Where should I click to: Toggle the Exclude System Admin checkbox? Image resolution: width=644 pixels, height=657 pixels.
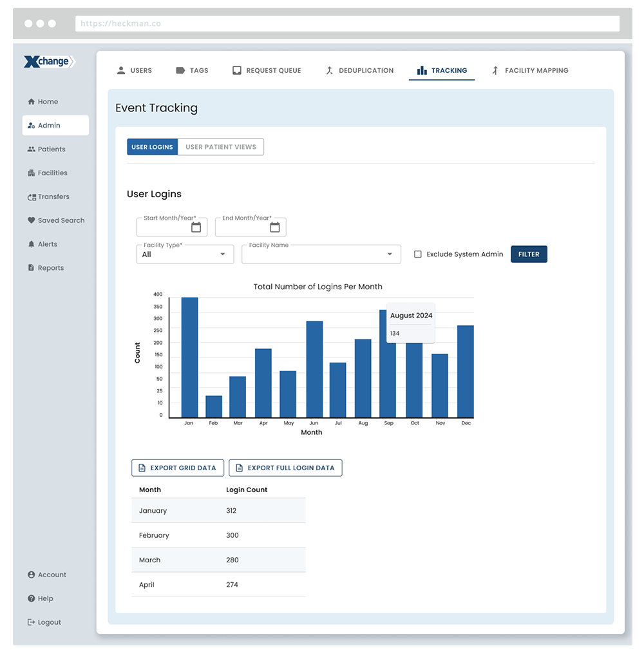click(x=418, y=254)
